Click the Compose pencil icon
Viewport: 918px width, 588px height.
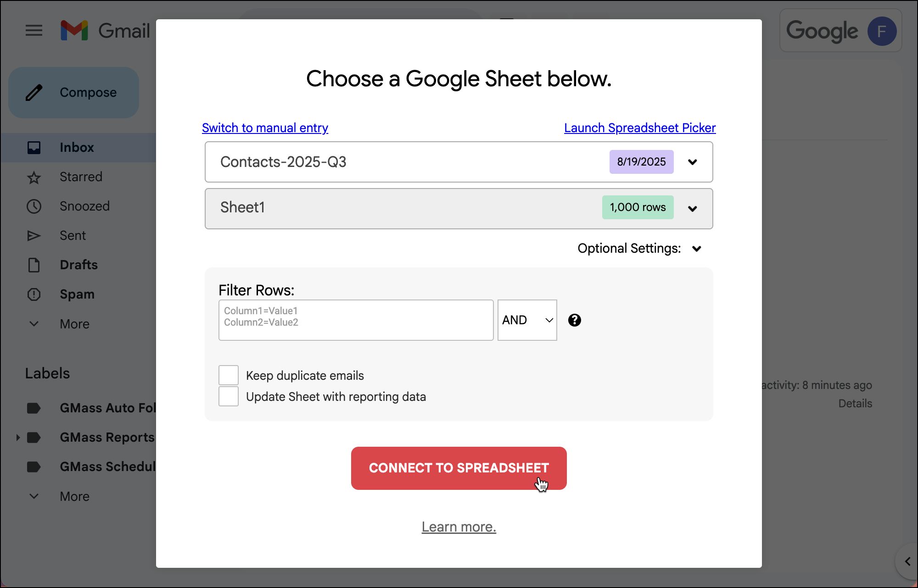[34, 93]
